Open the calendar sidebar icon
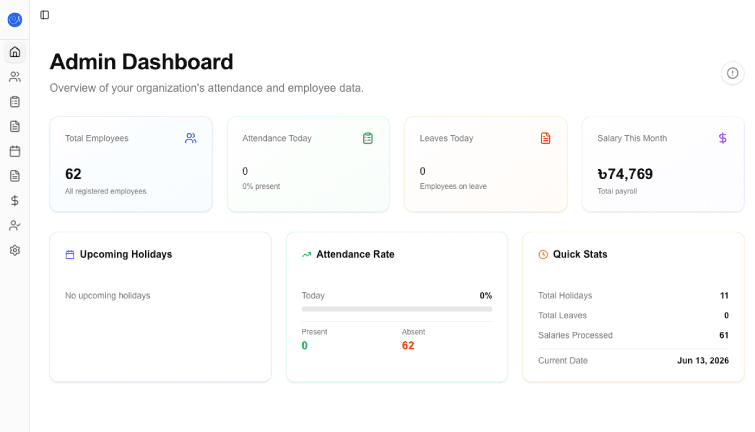The width and height of the screenshot is (755, 432). 15,151
